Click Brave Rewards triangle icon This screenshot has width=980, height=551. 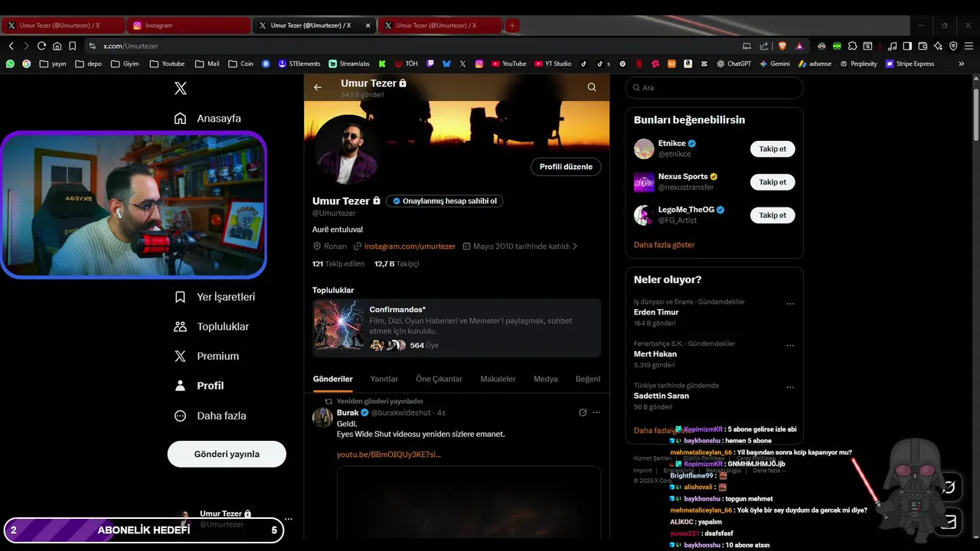point(799,46)
